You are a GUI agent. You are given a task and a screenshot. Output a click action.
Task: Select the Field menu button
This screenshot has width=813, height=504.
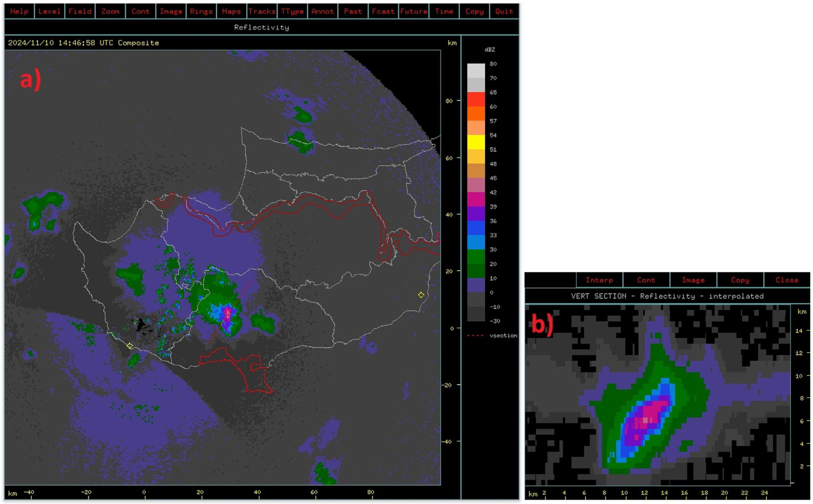(x=80, y=11)
